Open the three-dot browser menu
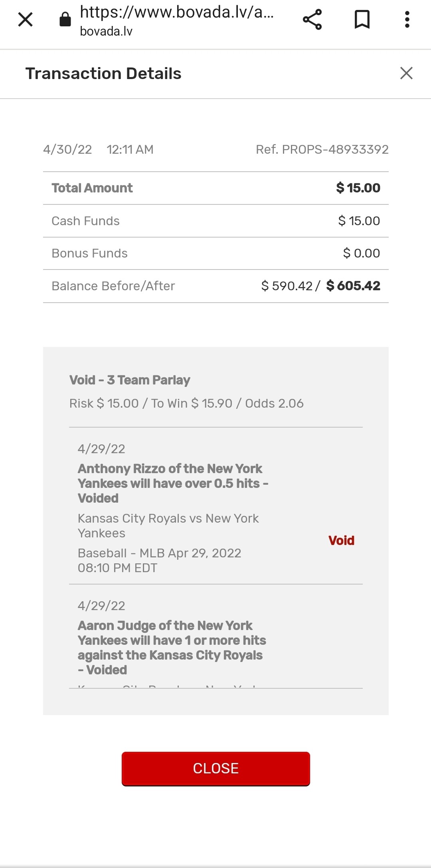 (x=407, y=20)
